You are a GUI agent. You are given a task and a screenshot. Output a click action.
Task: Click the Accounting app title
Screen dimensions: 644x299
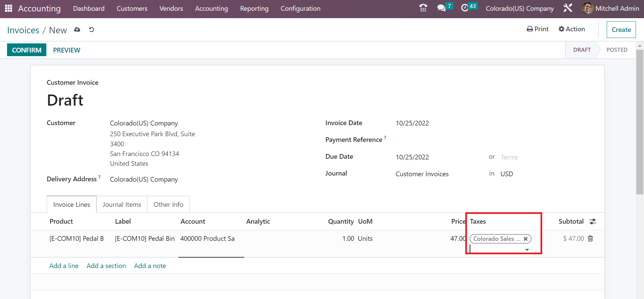[x=39, y=8]
